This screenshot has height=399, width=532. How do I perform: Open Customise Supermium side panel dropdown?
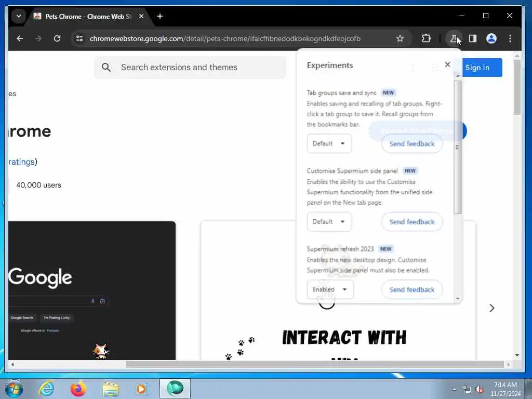point(329,221)
